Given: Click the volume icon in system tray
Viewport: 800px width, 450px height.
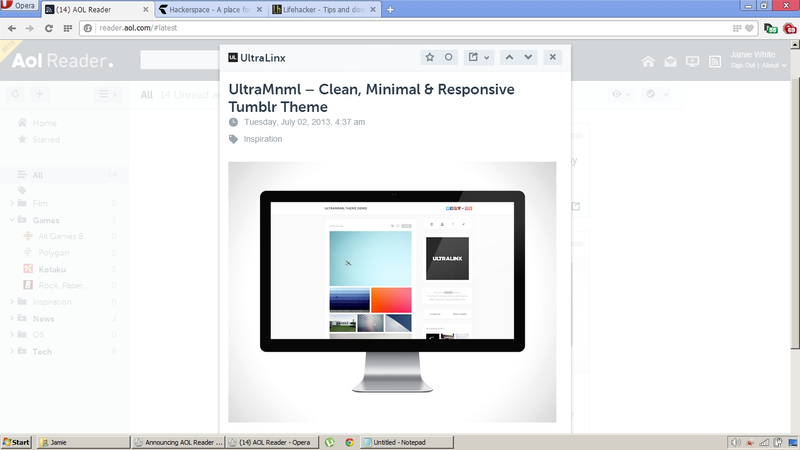Looking at the screenshot, I should tap(735, 442).
